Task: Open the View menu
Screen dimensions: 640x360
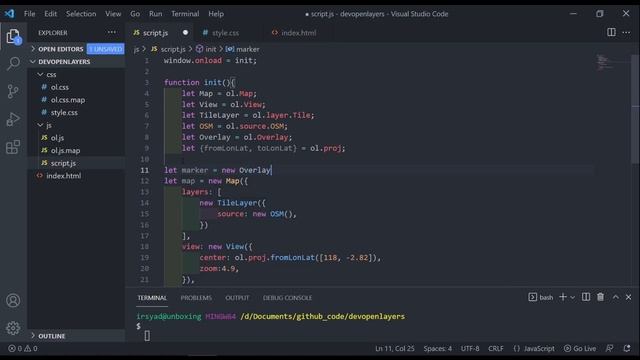Action: click(113, 13)
